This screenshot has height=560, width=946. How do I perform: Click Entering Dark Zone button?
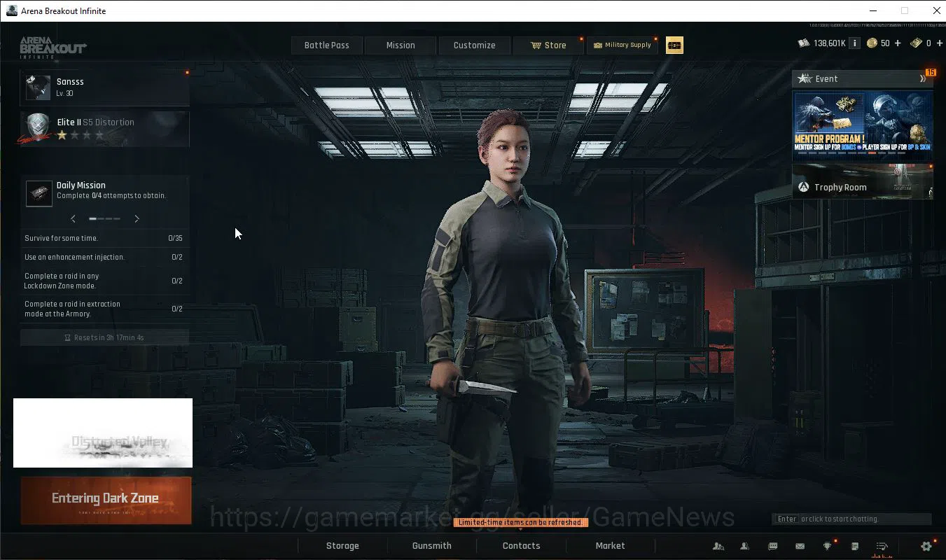(x=106, y=500)
